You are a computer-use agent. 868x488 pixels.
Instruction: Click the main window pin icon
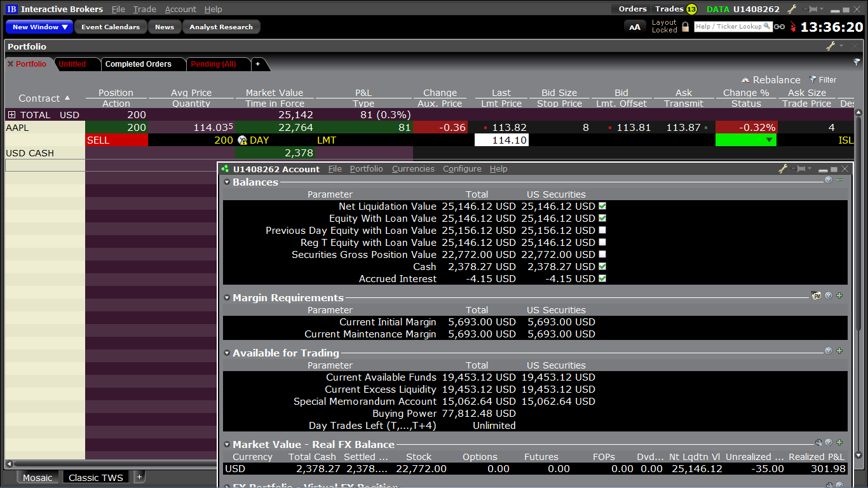[x=810, y=9]
